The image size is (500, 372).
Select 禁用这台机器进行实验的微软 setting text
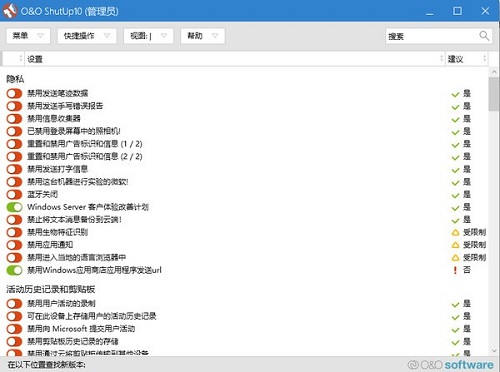(78, 182)
